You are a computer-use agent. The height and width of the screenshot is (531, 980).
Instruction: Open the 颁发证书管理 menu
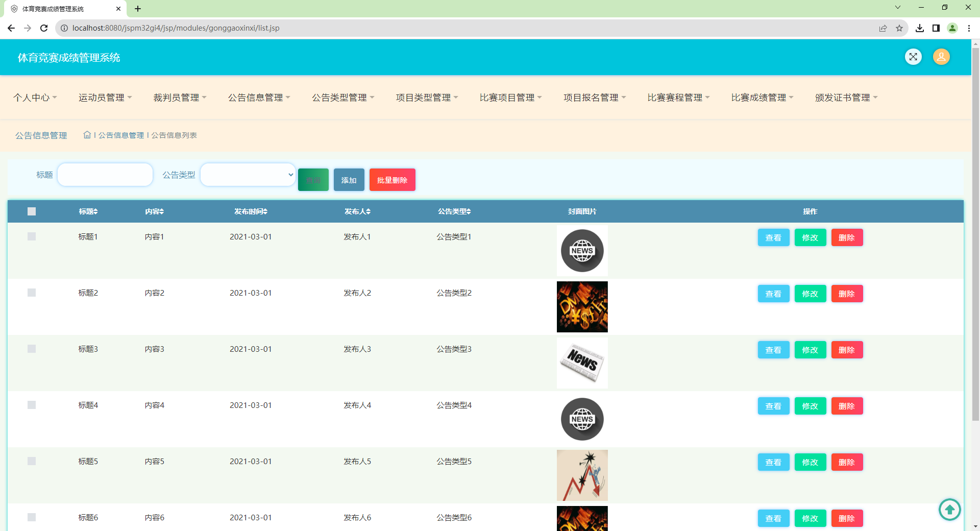[846, 98]
